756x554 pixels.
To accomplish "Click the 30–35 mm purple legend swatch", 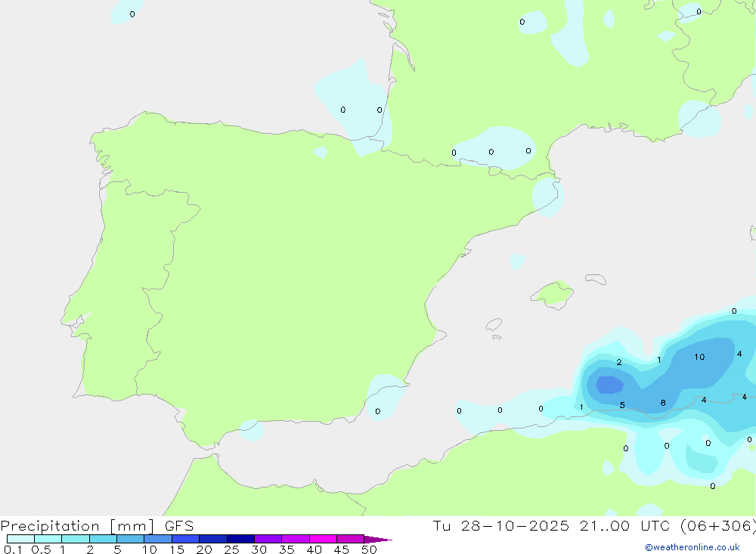I will pos(268,539).
